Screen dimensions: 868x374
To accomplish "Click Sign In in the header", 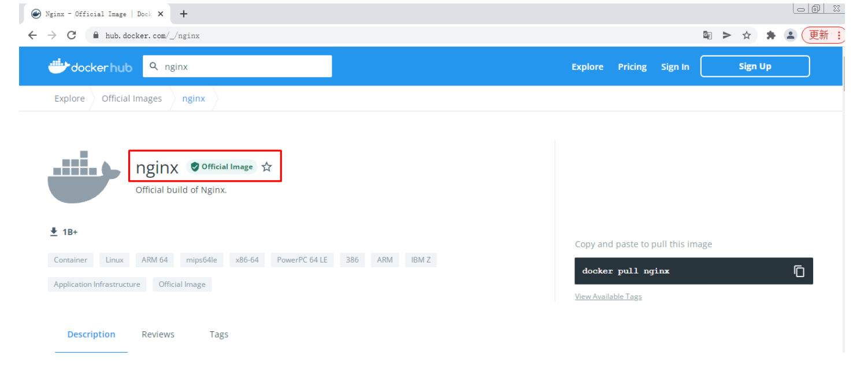I will point(675,67).
